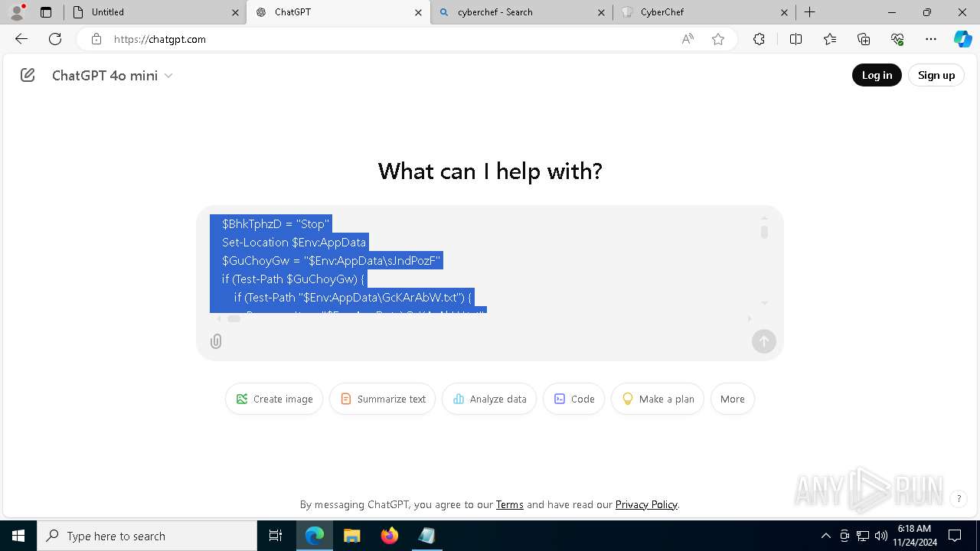This screenshot has width=980, height=551.
Task: Choose the Code suggestion
Action: coord(574,399)
